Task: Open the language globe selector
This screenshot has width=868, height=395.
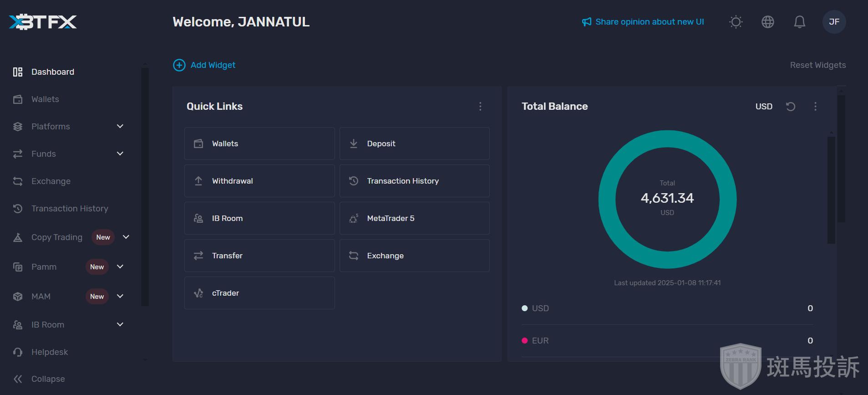Action: [x=767, y=22]
